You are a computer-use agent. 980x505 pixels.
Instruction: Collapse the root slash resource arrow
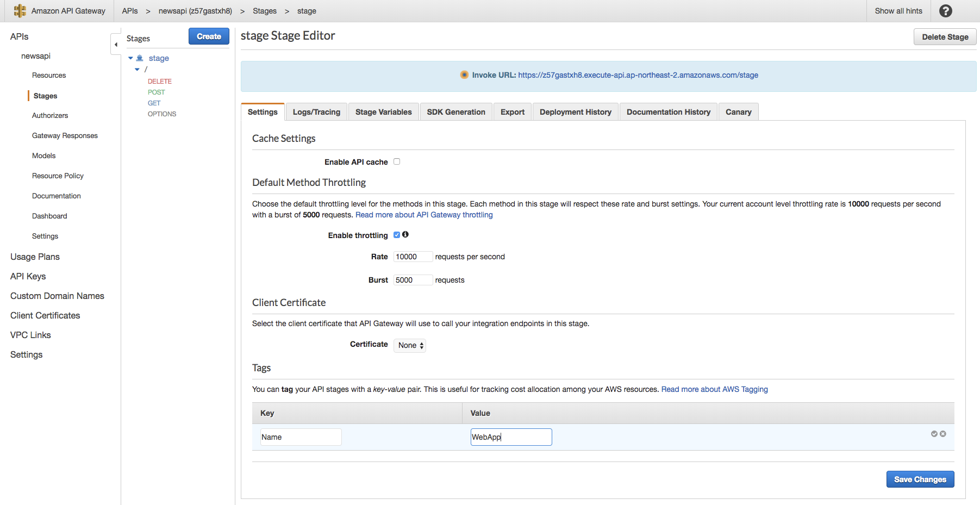[x=137, y=70]
